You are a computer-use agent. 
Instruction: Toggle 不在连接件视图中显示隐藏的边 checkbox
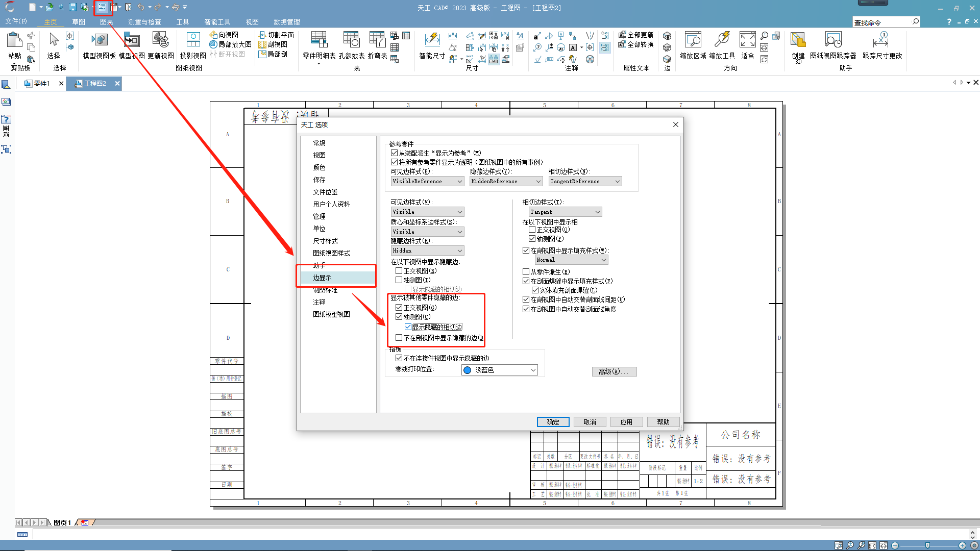[x=399, y=358]
